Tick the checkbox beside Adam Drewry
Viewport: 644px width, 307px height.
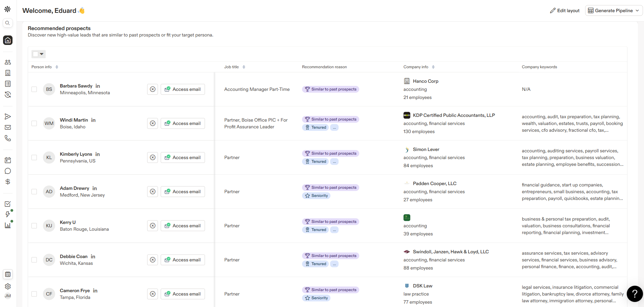point(34,191)
